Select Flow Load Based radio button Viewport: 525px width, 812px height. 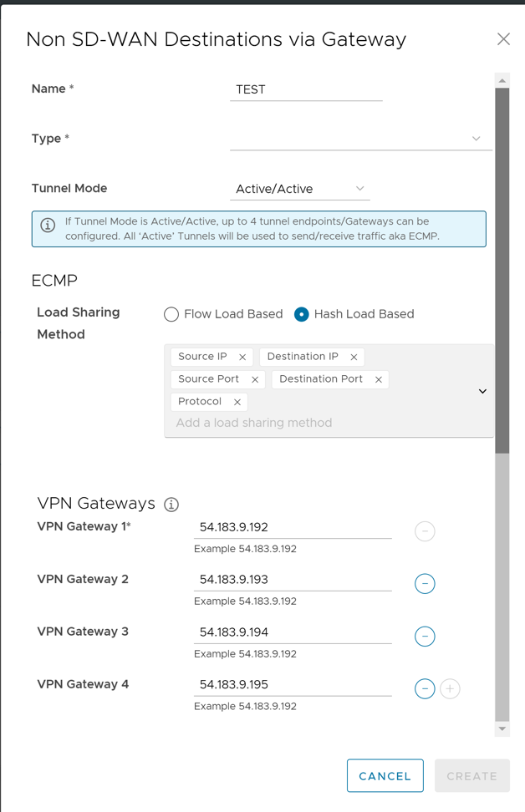point(171,314)
